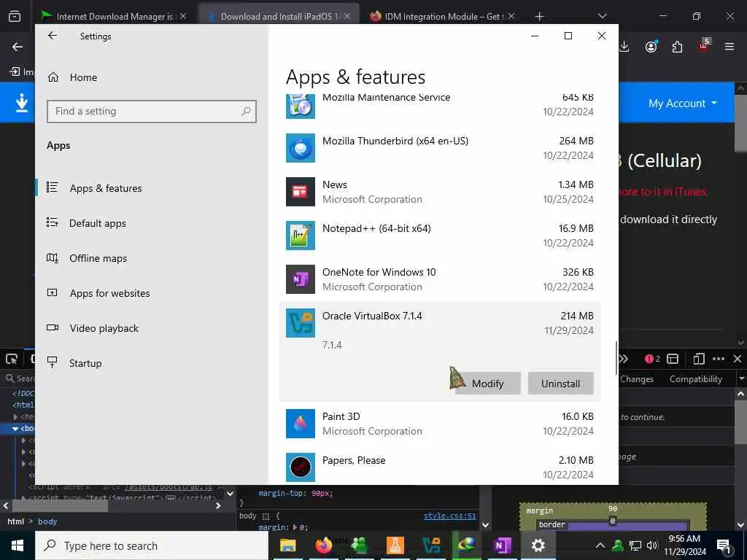Open OneNote from the taskbar
Screen dimensions: 747x560
click(502, 545)
